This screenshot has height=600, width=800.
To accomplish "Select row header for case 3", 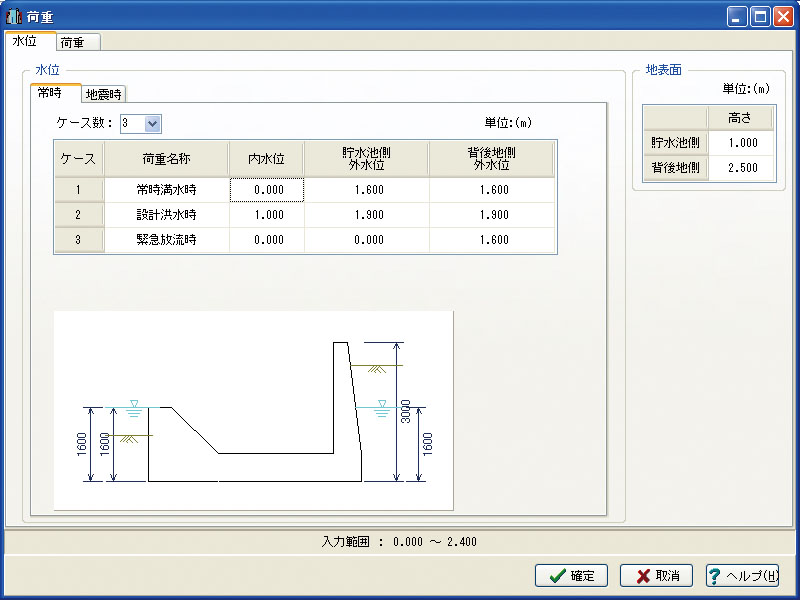I will [x=79, y=240].
